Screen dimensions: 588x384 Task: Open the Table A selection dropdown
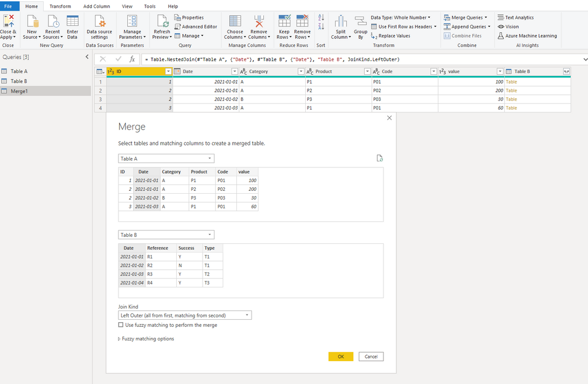tap(166, 158)
